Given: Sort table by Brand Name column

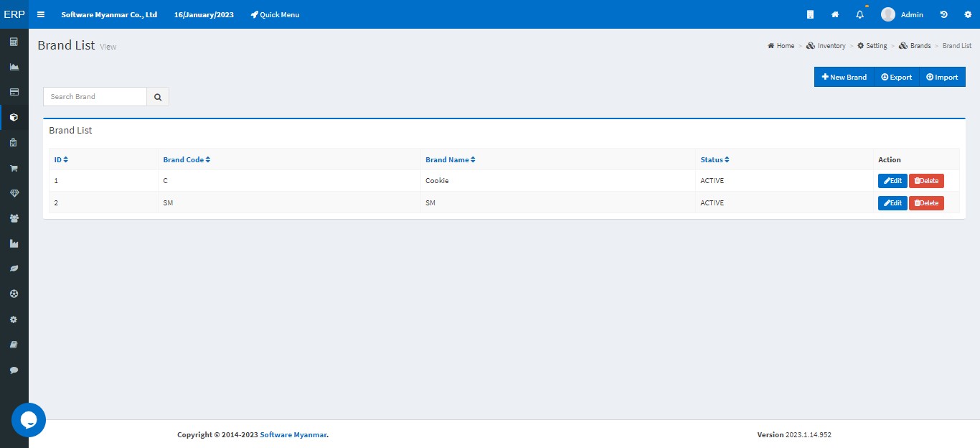Looking at the screenshot, I should click(451, 159).
